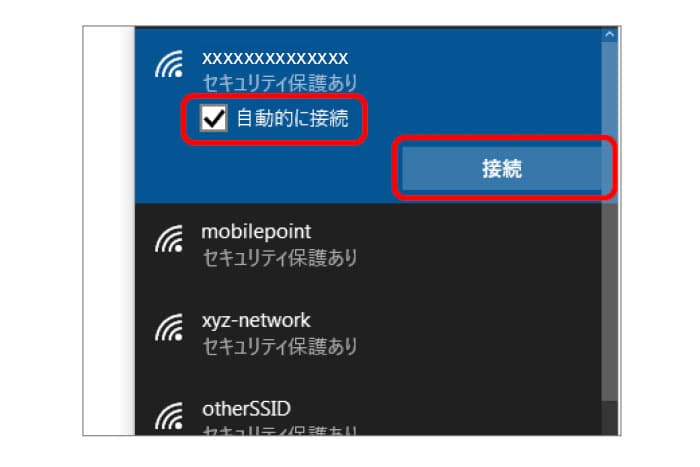Click the Wi-Fi icon beside xxxxxxxxxxxxxx network
The width and height of the screenshot is (700, 467).
click(x=169, y=64)
